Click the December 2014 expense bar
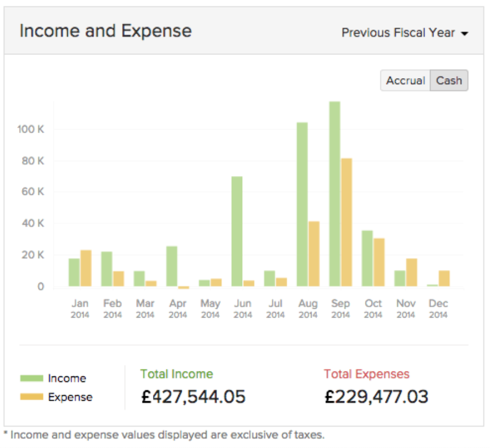This screenshot has height=448, width=491. tap(444, 278)
